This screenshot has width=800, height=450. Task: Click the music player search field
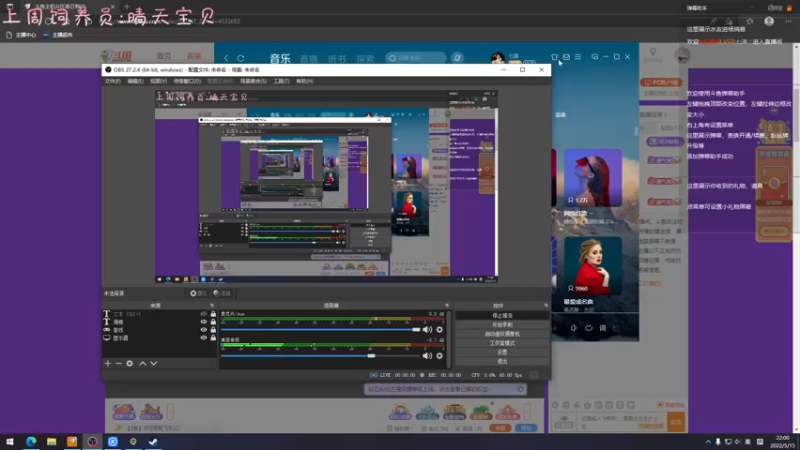tap(416, 58)
